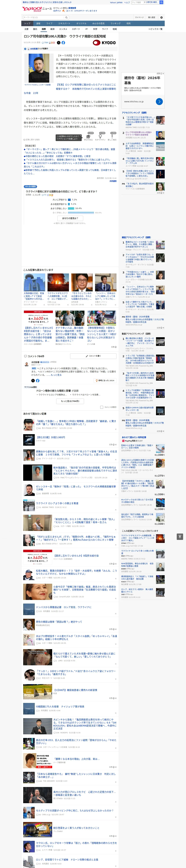Image resolution: width=186 pixels, height=868 pixels.
Task: Click the magnifier in the keyword search box
Action: point(66,18)
